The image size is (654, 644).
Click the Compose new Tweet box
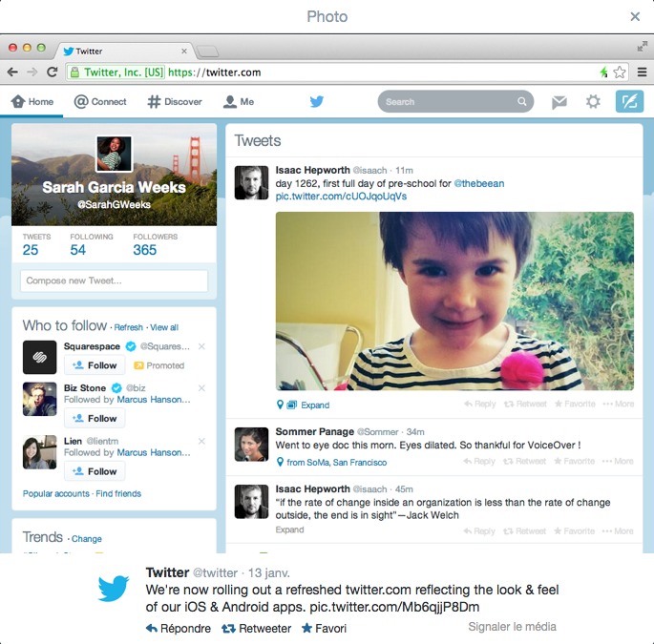point(114,280)
